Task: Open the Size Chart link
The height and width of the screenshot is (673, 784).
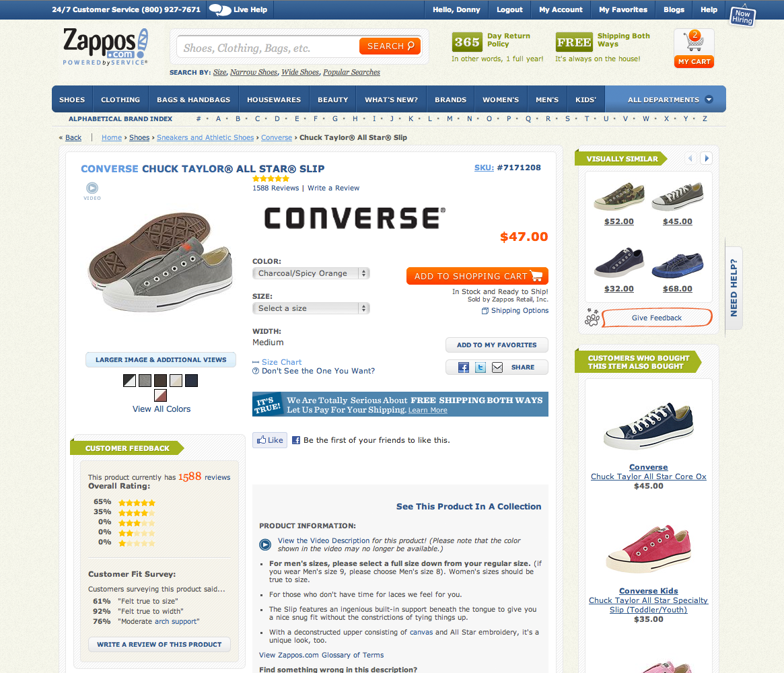Action: [x=281, y=362]
